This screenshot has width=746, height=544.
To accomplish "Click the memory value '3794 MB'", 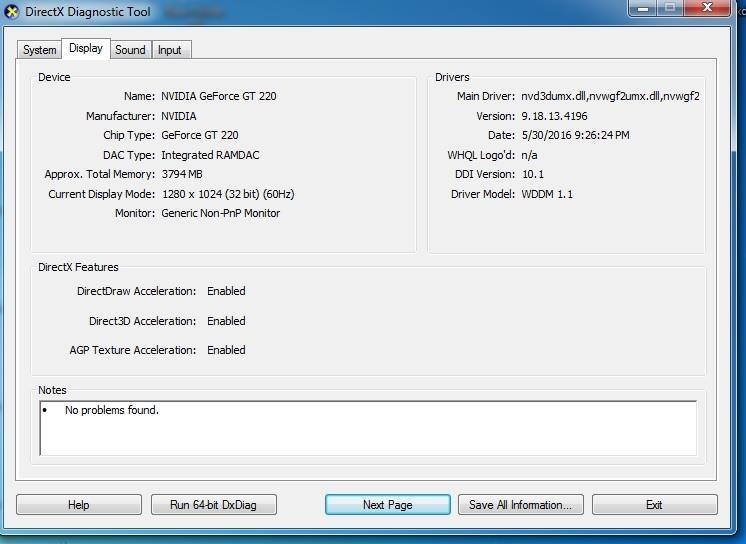I will (x=182, y=174).
